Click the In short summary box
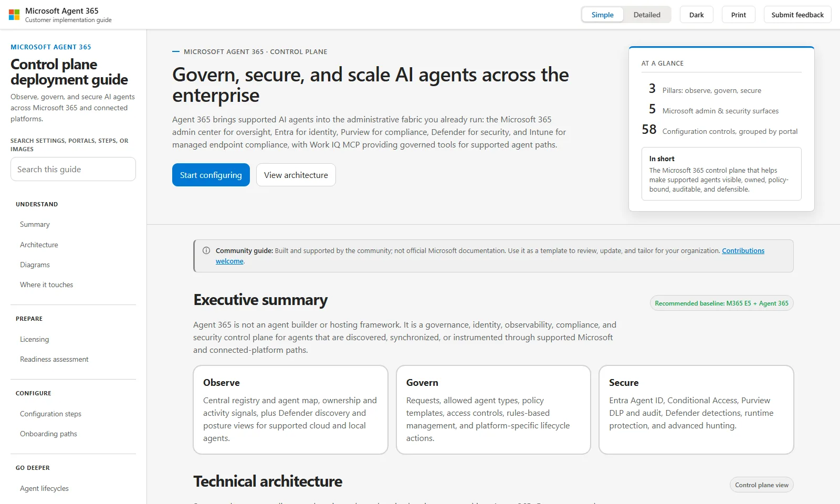The image size is (840, 504). (x=721, y=174)
